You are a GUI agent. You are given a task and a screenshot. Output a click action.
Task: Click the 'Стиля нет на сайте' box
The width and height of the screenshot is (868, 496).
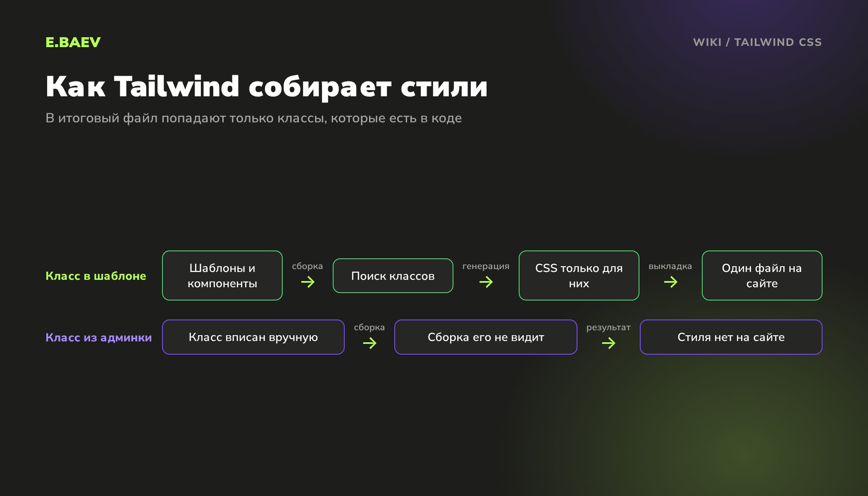[731, 337]
